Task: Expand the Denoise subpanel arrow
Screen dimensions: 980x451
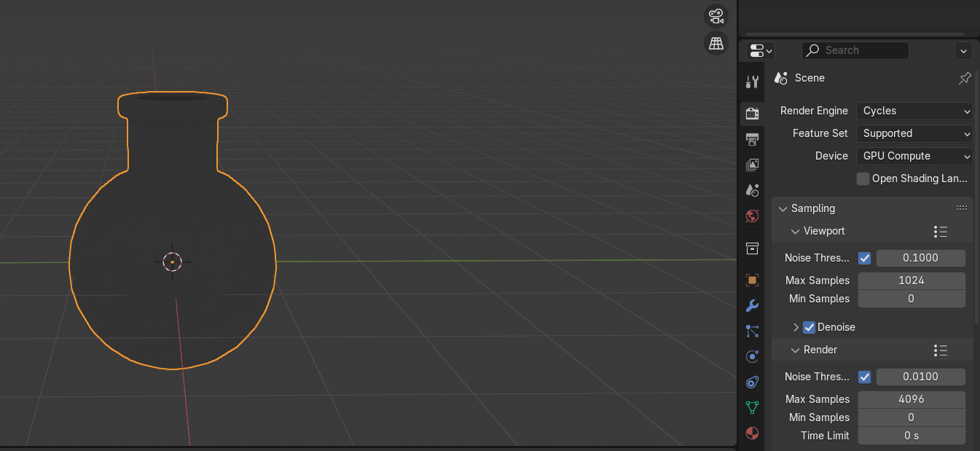Action: click(796, 327)
